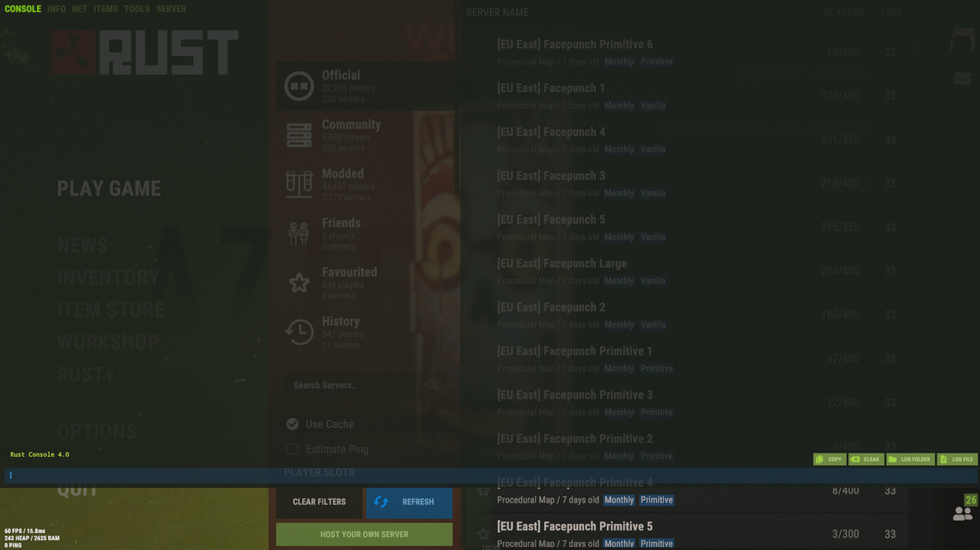Image resolution: width=980 pixels, height=550 pixels.
Task: Open the WORKSHOP menu entry
Action: pos(108,342)
